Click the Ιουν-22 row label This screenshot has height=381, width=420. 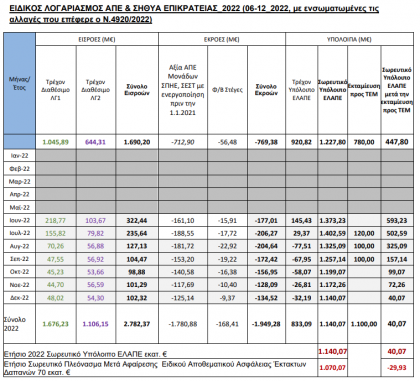pyautogui.click(x=20, y=220)
